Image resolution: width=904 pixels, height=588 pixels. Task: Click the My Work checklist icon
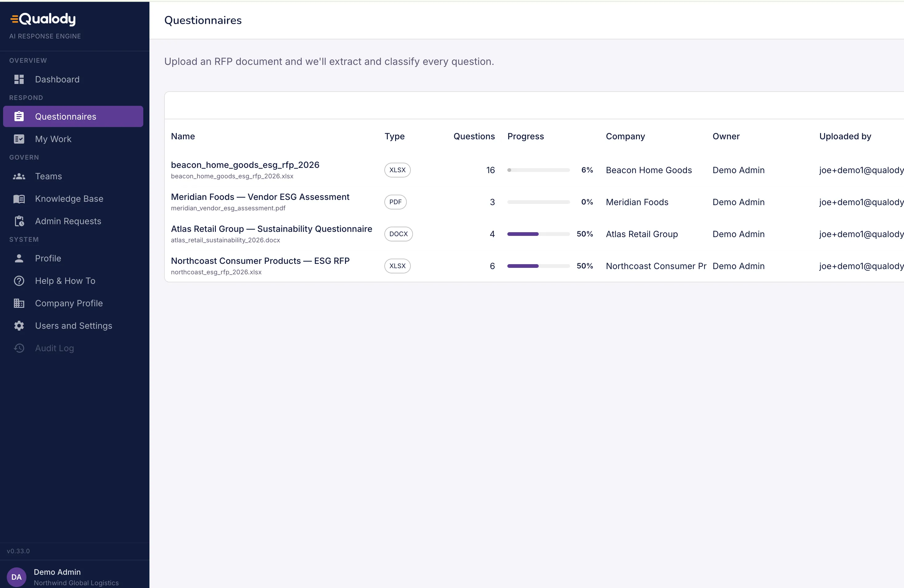pos(19,139)
